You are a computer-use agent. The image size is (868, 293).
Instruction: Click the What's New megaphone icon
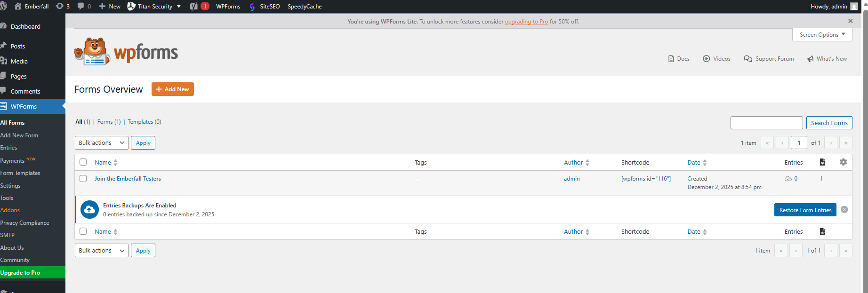point(811,59)
